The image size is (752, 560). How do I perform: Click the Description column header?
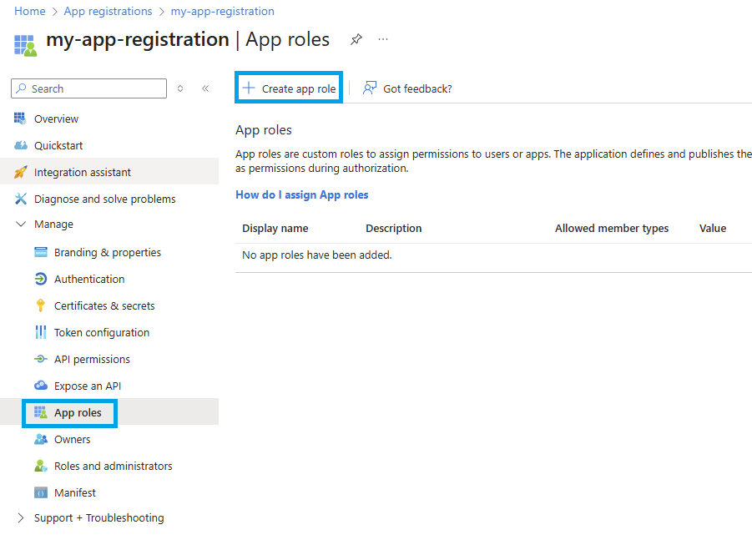tap(394, 228)
